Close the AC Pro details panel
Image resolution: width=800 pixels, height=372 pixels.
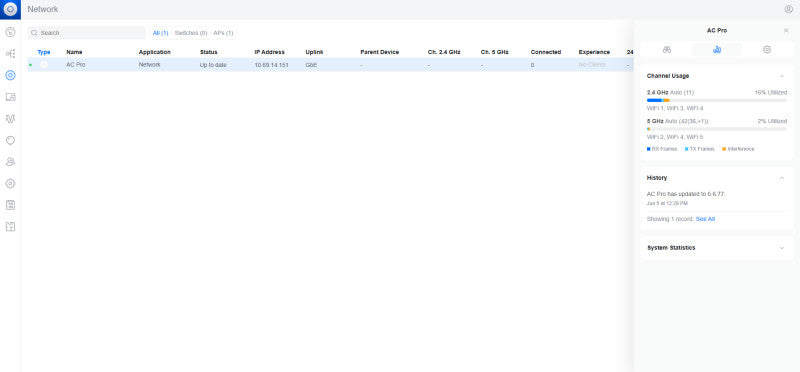786,31
